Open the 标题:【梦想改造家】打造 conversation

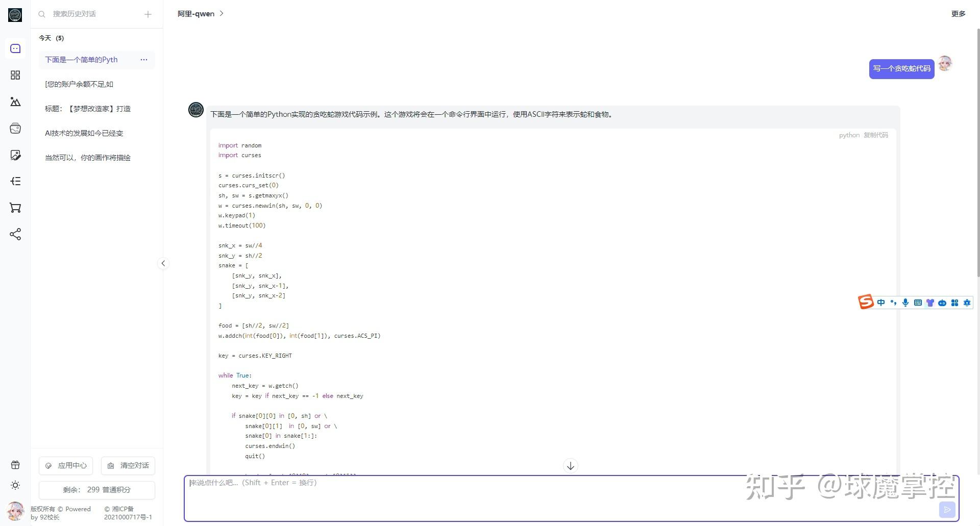tap(97, 109)
